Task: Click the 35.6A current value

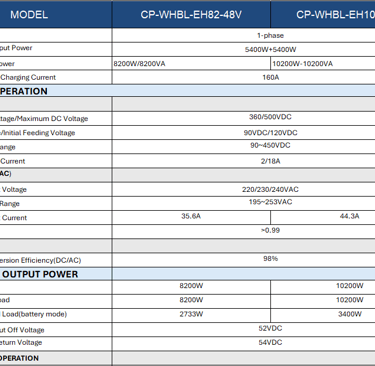Action: 191,216
